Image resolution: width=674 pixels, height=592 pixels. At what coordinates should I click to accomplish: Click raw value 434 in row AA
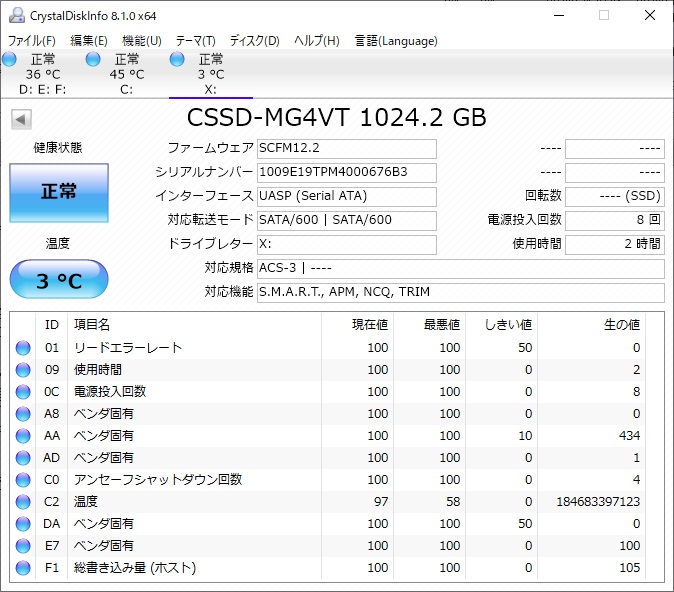(x=630, y=436)
